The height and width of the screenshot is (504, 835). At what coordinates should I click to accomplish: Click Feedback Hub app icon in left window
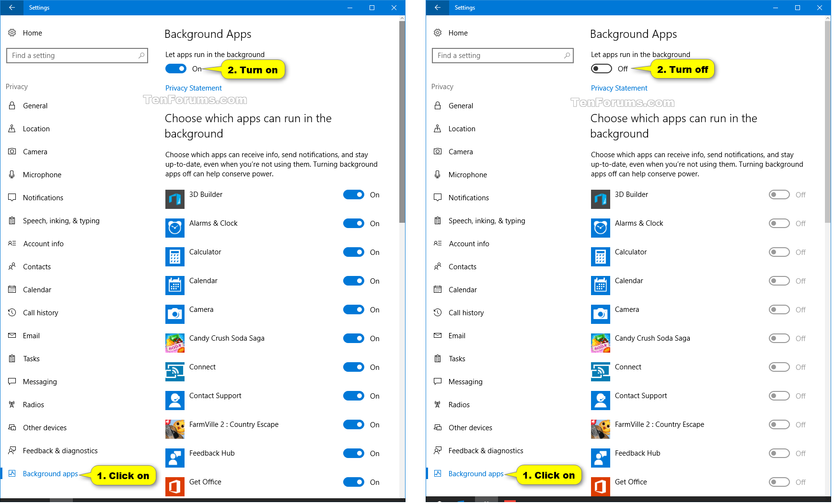[x=175, y=458]
